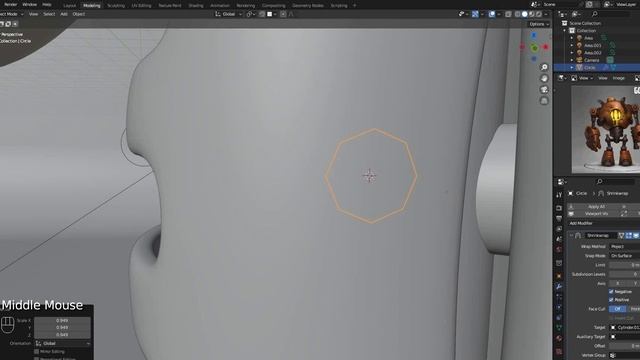Open the Global transform orientation dropdown
640x360 pixels.
229,14
